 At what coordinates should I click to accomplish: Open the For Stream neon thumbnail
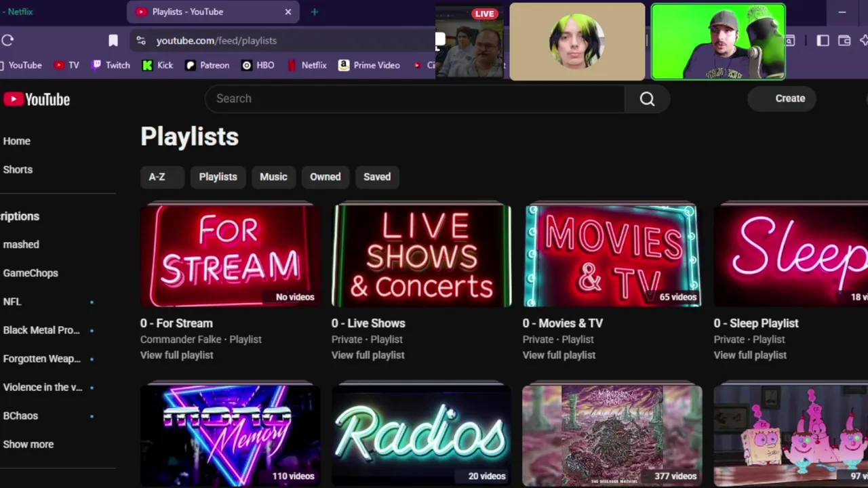(x=230, y=256)
